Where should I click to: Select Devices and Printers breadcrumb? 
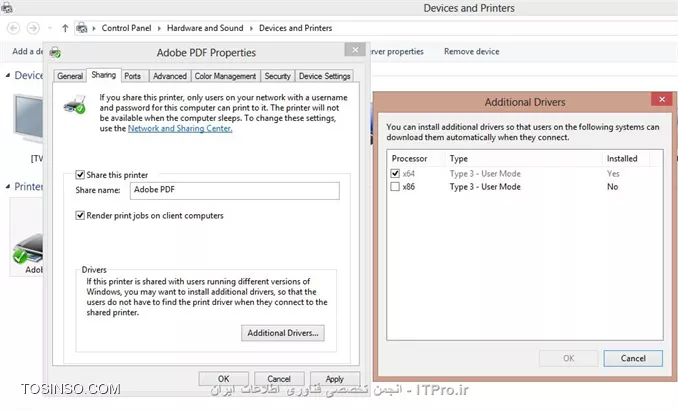[295, 28]
